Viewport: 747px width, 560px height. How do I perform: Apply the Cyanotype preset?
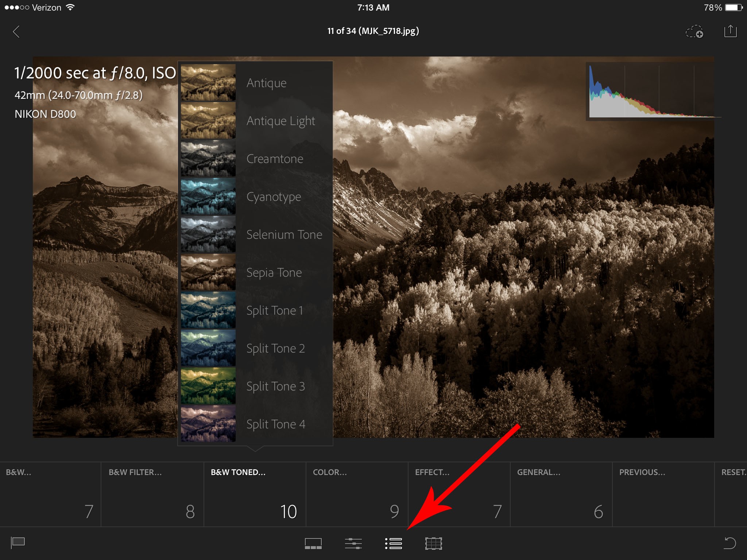point(255,197)
